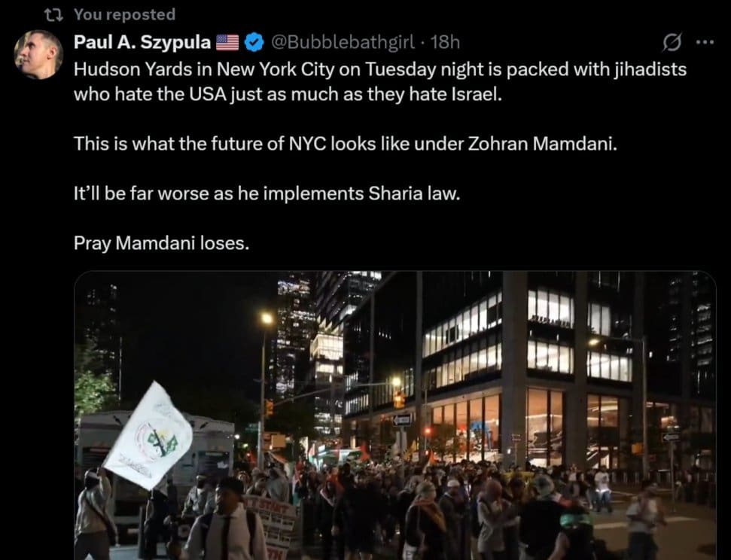
Task: Click the "It'll be far worse" sentence
Action: 267,193
